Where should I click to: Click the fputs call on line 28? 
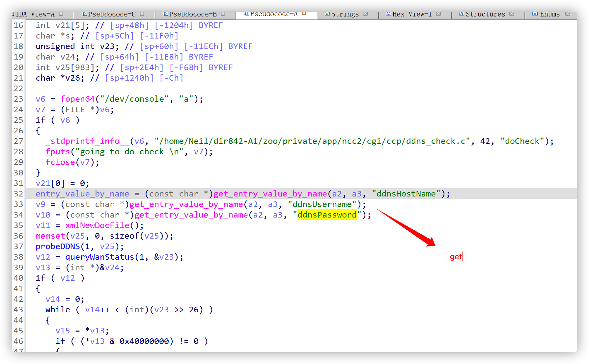pyautogui.click(x=58, y=152)
